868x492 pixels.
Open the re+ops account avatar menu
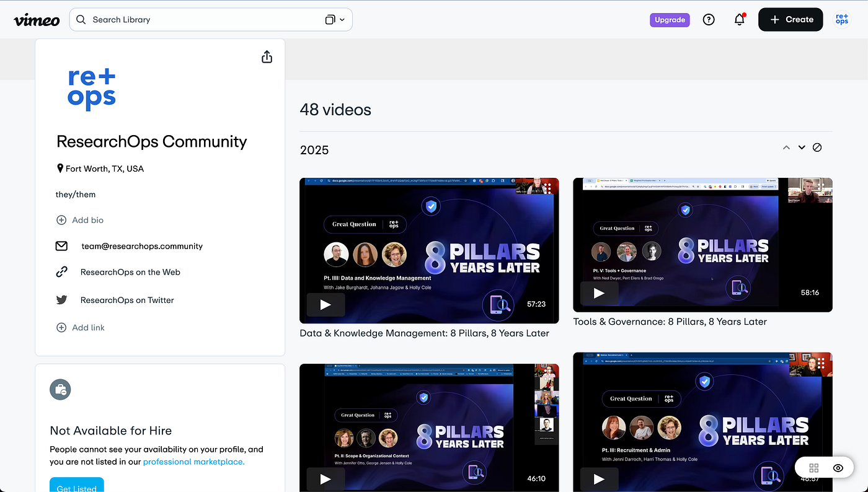(842, 20)
